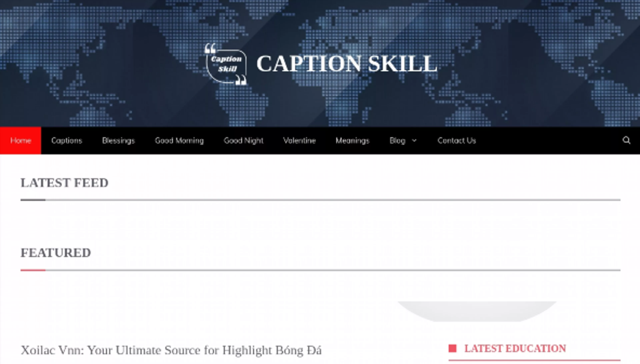Click the Blog dropdown chevron icon
Image resolution: width=640 pixels, height=364 pixels.
[x=414, y=141]
